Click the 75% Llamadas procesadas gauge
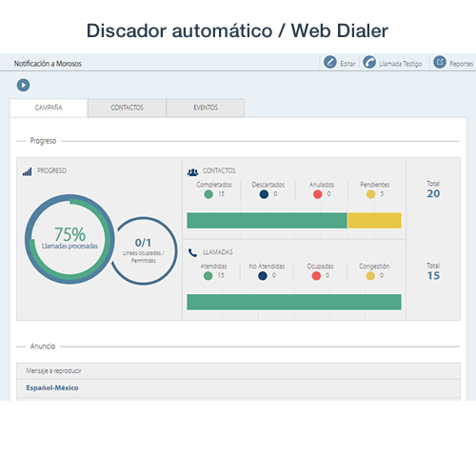 [69, 239]
